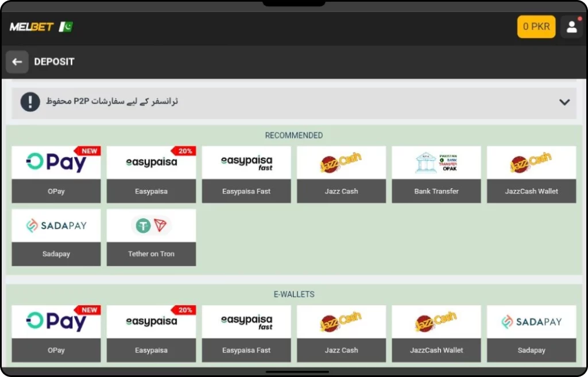Click the Bank Transfer label
This screenshot has height=377, width=588.
436,191
